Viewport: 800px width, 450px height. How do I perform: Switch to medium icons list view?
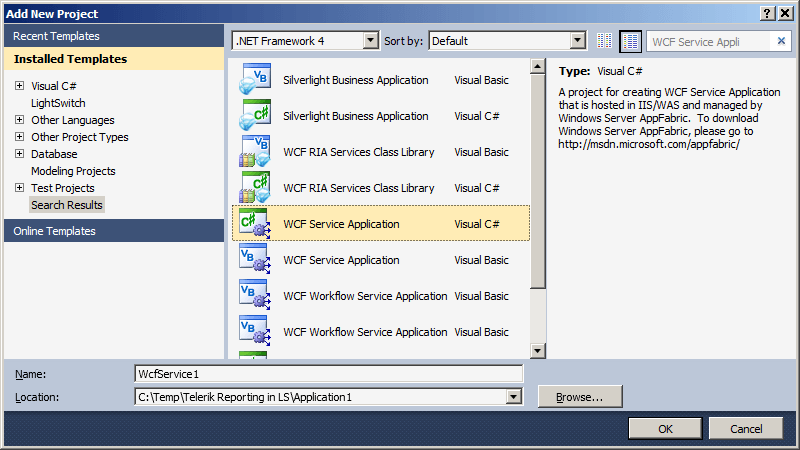pos(630,41)
